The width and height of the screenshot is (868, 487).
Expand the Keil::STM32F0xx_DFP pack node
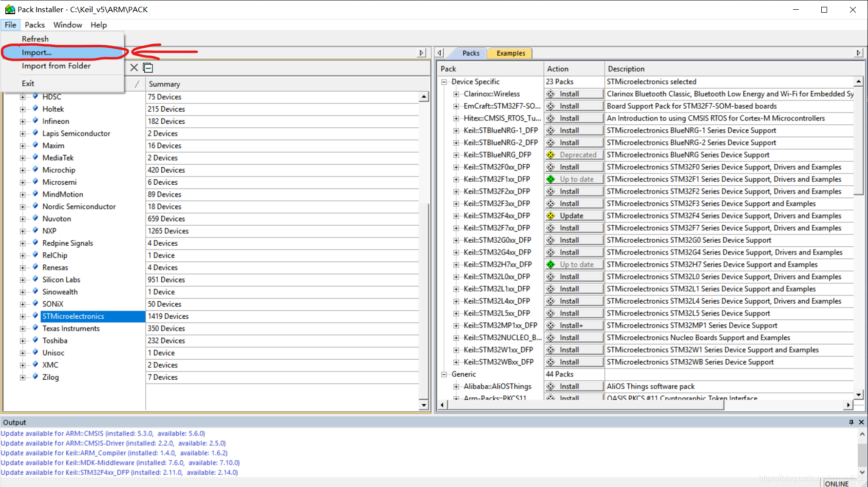click(x=456, y=167)
